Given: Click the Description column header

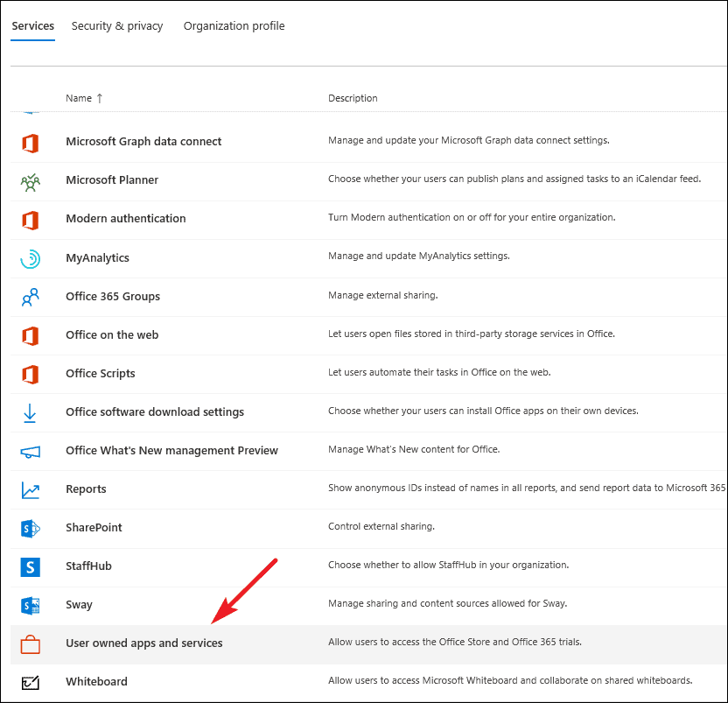Looking at the screenshot, I should click(x=353, y=98).
